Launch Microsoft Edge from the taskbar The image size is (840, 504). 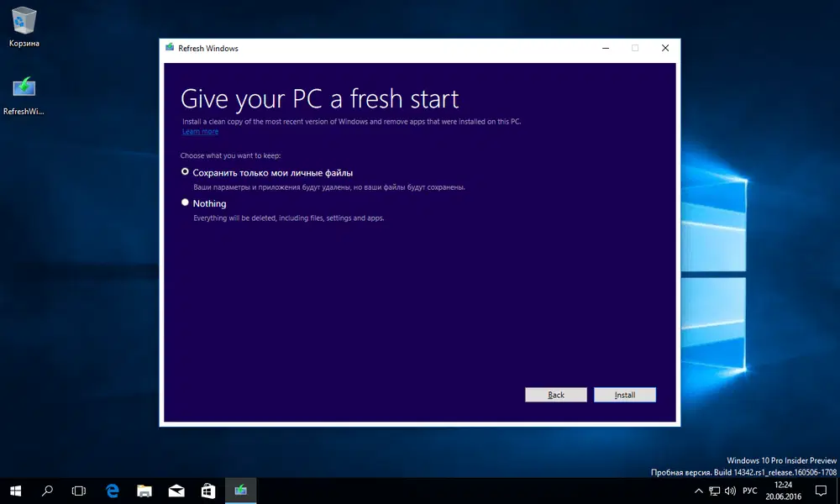tap(113, 491)
